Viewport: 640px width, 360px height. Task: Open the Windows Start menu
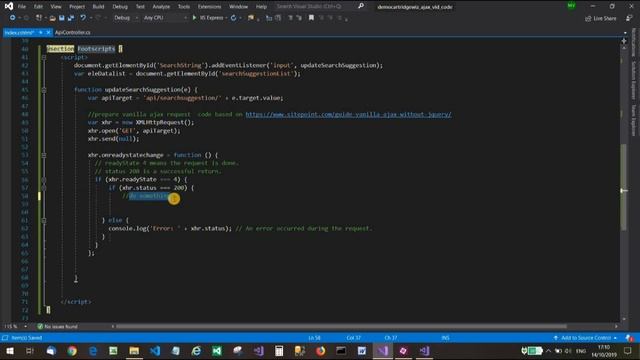click(x=9, y=351)
